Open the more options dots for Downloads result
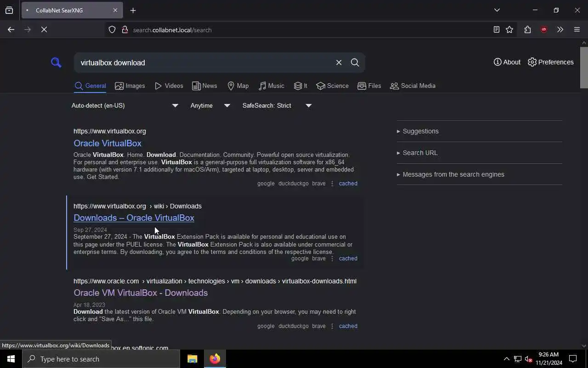This screenshot has height=368, width=588. tap(332, 259)
